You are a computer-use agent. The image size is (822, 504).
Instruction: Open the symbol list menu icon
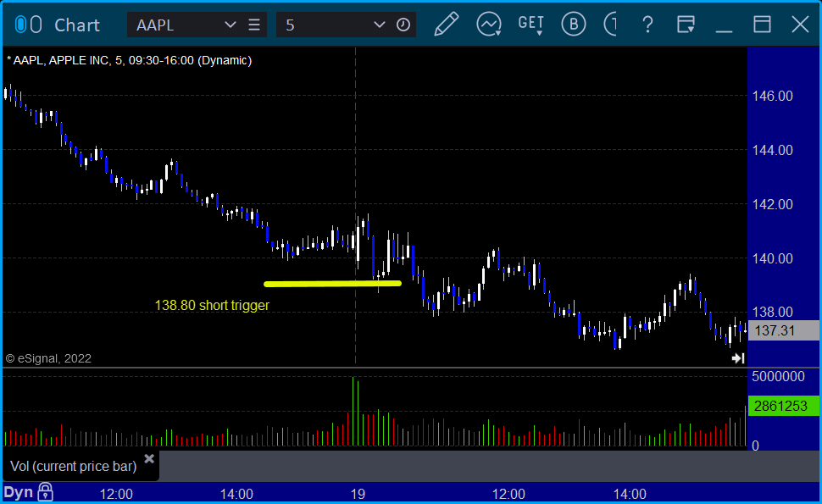point(254,25)
